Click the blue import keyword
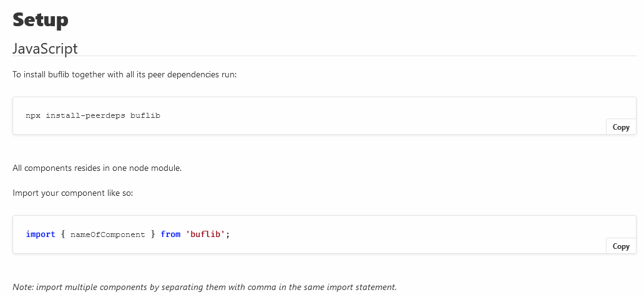 40,235
